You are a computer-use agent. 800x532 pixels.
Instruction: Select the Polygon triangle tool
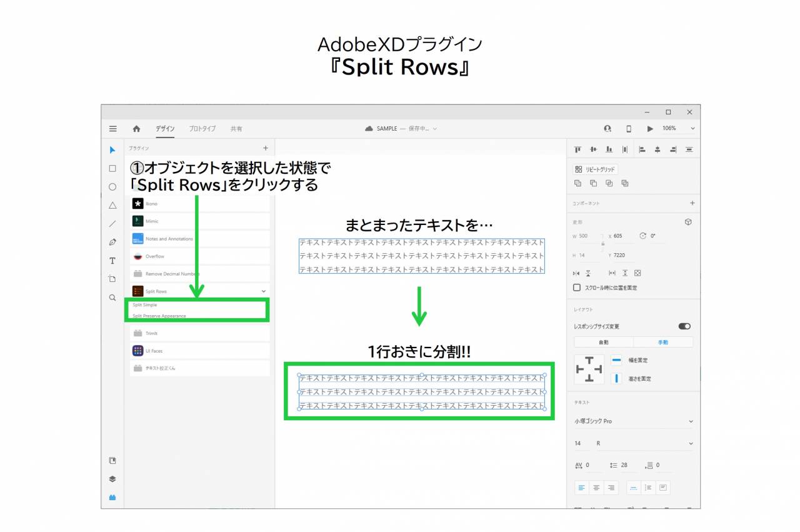click(x=112, y=205)
